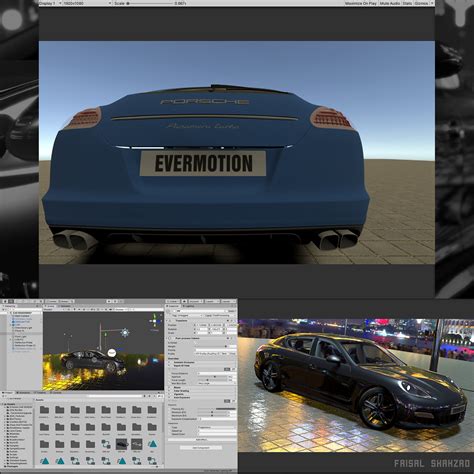Open the Layers dropdown
474x474 pixels.
pyautogui.click(x=212, y=301)
